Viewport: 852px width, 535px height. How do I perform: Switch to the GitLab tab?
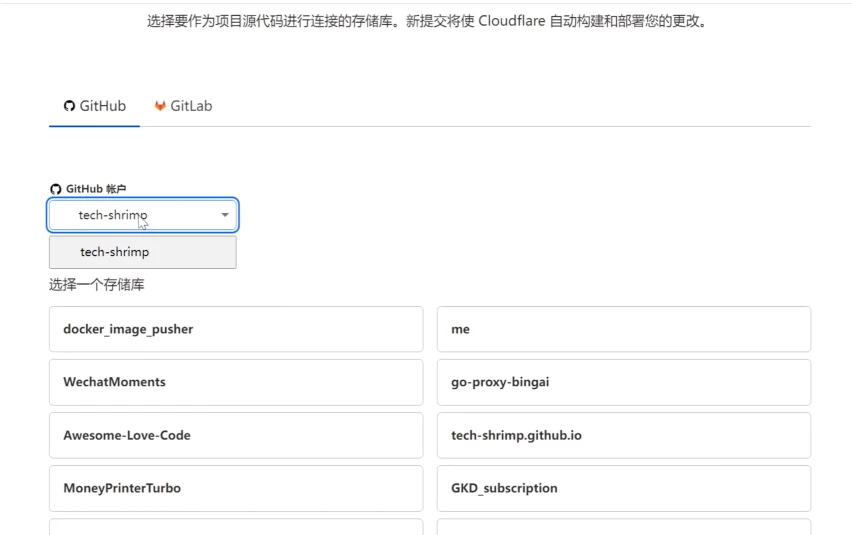(x=183, y=106)
